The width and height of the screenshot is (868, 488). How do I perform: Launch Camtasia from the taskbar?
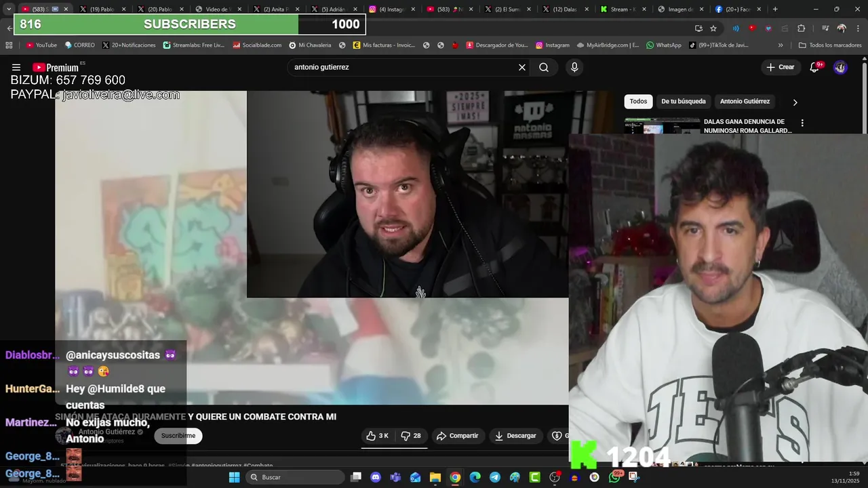(x=534, y=477)
